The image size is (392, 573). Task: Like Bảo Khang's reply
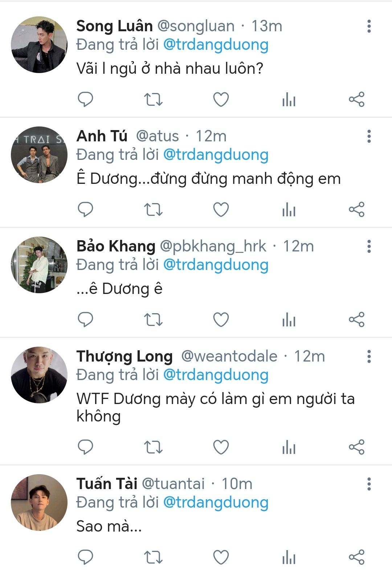(x=221, y=320)
